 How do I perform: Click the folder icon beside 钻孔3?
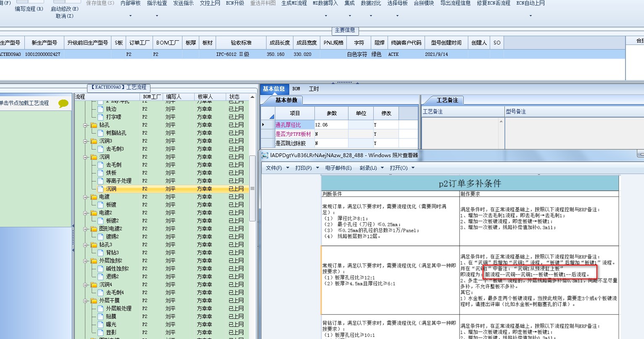coord(94,245)
